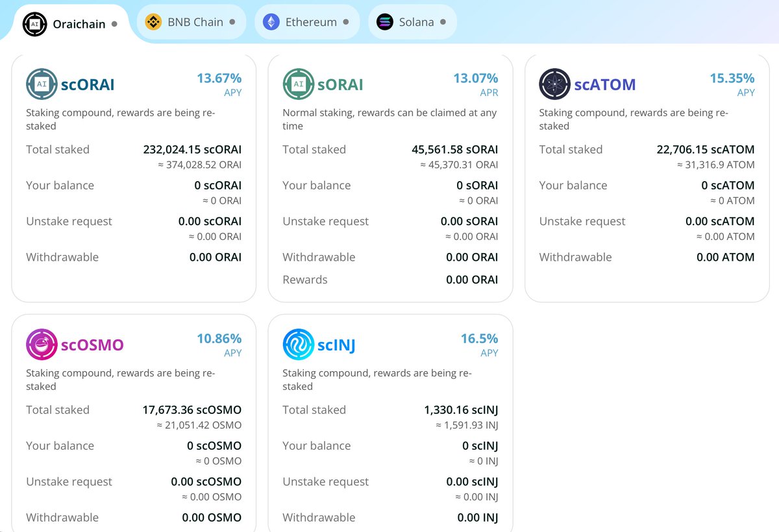This screenshot has width=779, height=532.
Task: Click the 0.00 scATOM unstake request value
Action: pos(720,221)
